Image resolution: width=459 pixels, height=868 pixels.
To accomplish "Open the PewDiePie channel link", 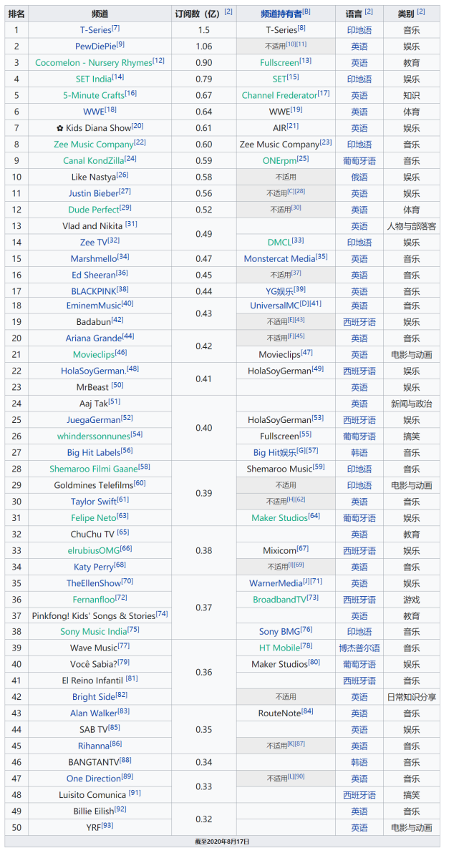I will tap(95, 47).
